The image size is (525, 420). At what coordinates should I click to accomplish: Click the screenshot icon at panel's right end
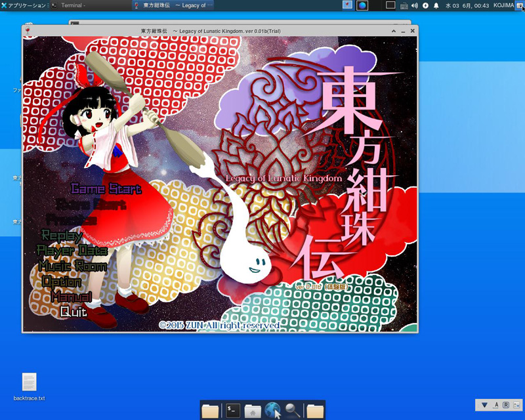519,5
